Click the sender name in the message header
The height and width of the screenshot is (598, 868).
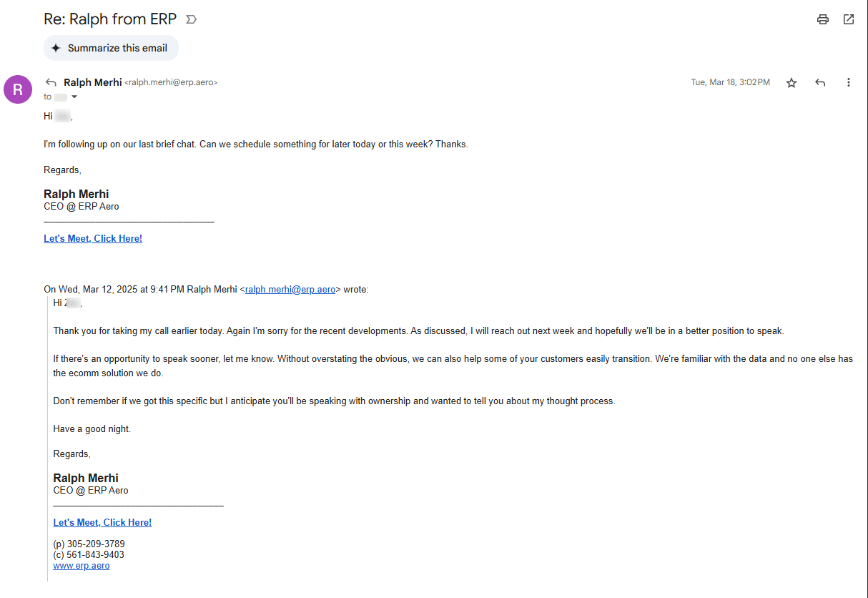tap(93, 82)
